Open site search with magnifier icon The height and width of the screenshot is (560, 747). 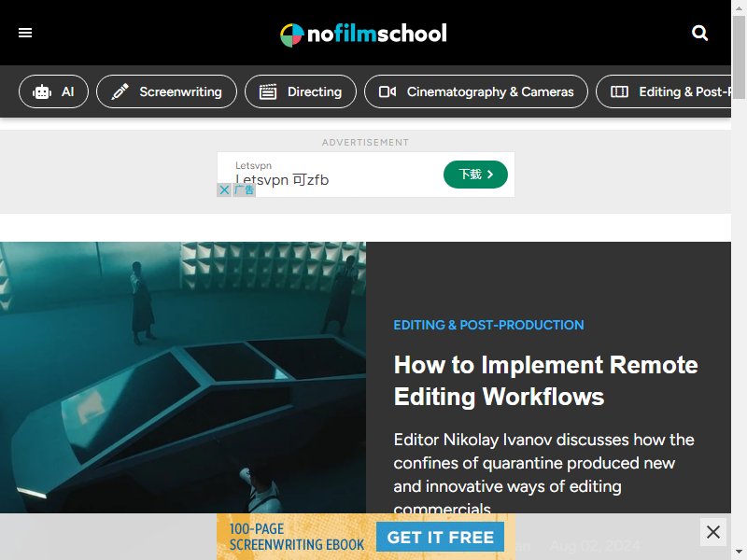pos(699,33)
